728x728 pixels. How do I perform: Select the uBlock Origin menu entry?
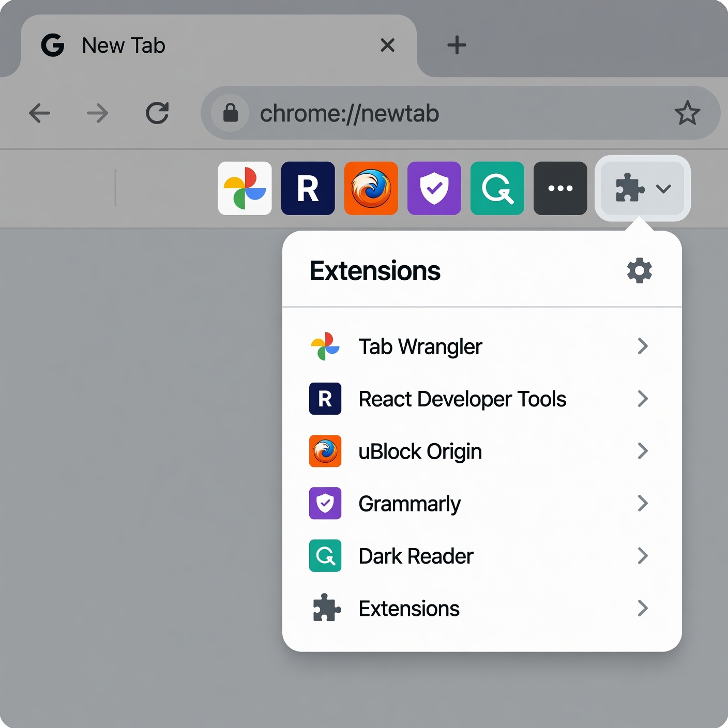click(482, 451)
